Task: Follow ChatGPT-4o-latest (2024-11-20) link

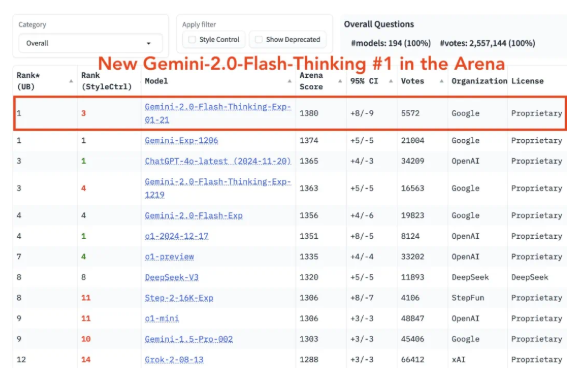Action: click(218, 161)
